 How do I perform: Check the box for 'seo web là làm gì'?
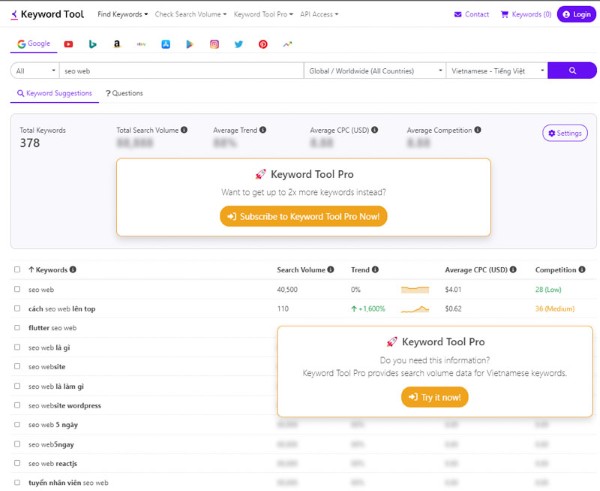coord(17,386)
